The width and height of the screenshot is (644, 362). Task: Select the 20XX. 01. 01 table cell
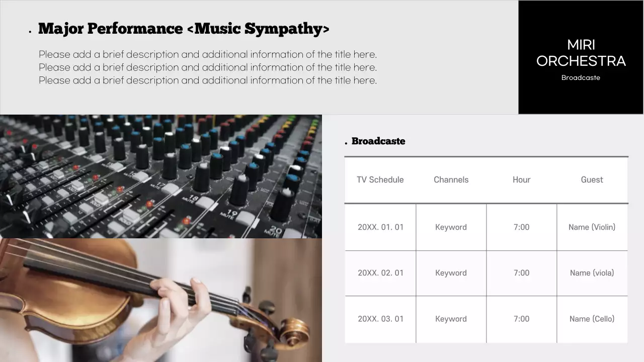380,227
